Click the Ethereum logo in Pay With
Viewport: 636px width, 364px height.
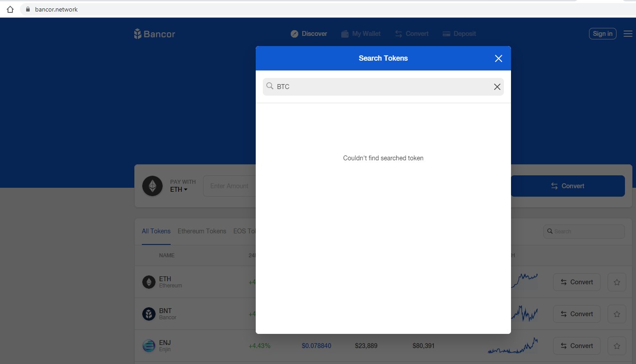coord(152,186)
